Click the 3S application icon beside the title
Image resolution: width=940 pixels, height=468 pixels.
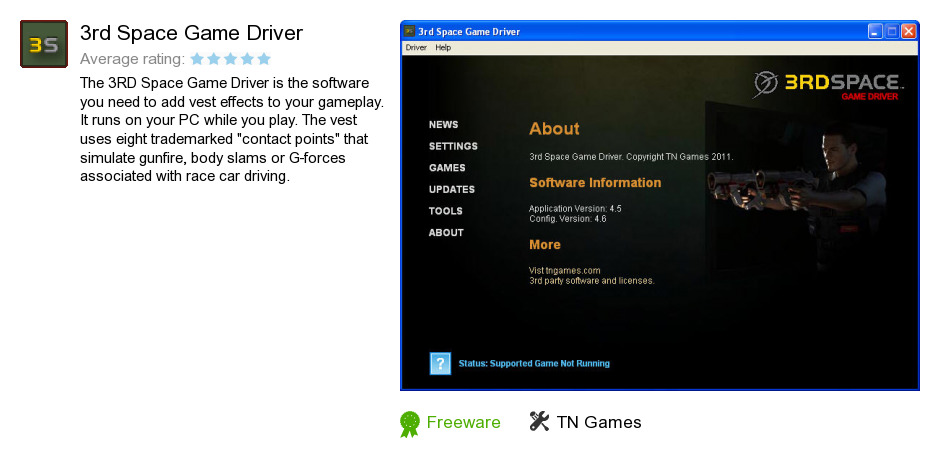pos(44,44)
